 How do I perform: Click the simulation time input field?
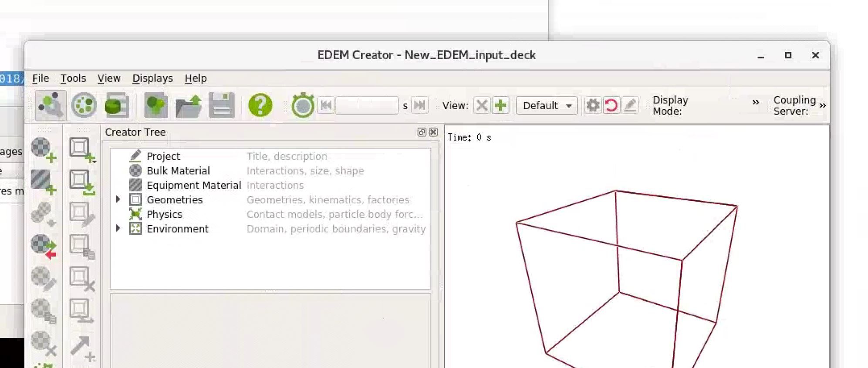click(x=367, y=105)
